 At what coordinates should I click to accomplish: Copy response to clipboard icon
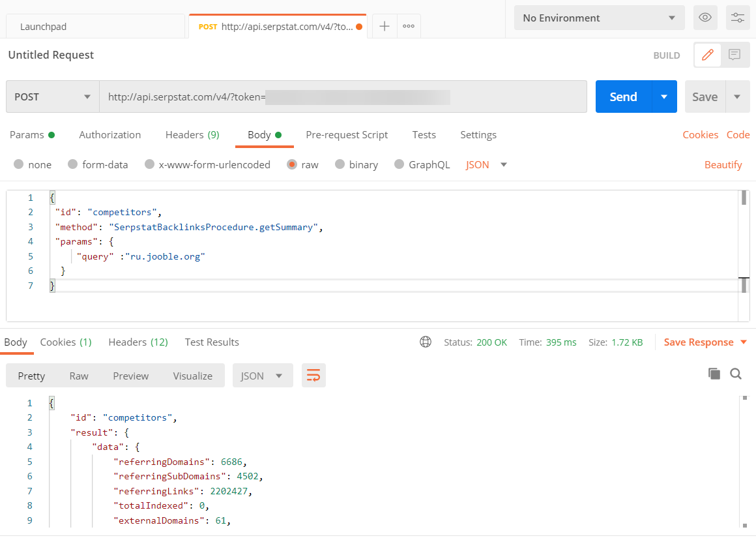tap(714, 374)
